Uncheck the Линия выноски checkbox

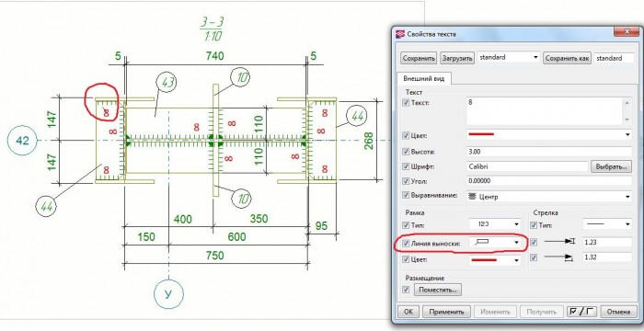406,243
